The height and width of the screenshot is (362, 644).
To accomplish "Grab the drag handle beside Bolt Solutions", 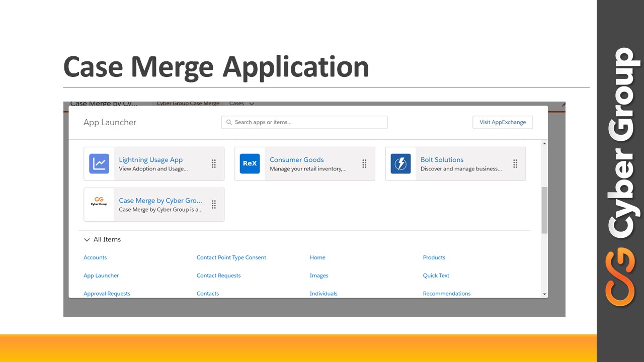I will click(515, 163).
